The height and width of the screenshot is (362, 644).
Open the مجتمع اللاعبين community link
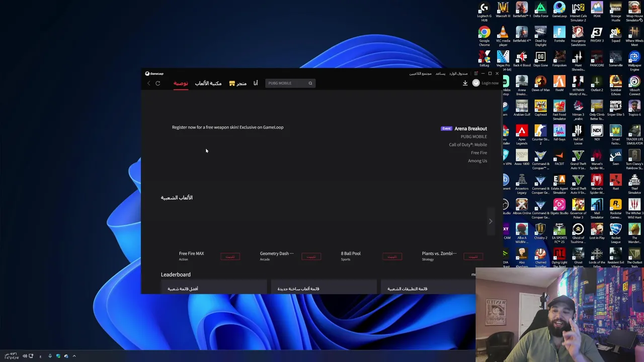(420, 74)
